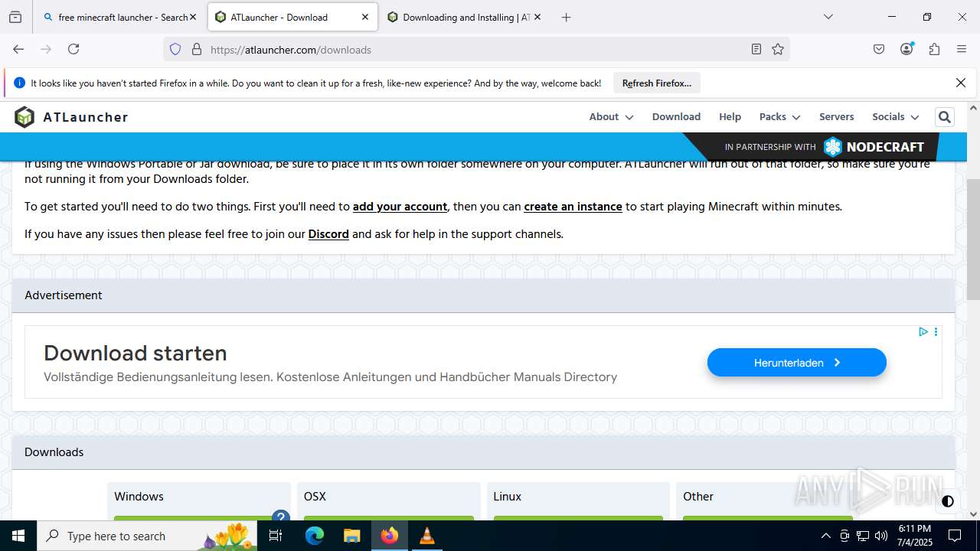
Task: Click the Download starten ad headline
Action: point(136,353)
